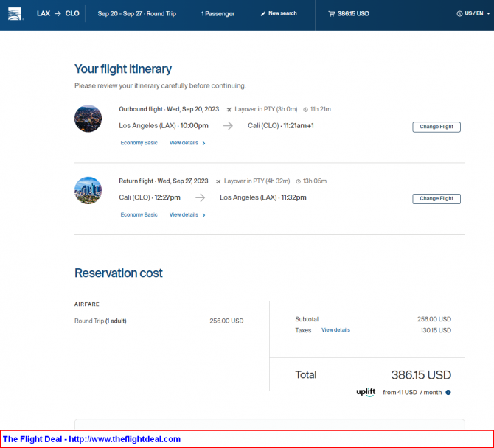The image size is (494, 448).
Task: Click 'Outbound flight · Wed, Sep 20, 2023' text
Action: coord(169,109)
